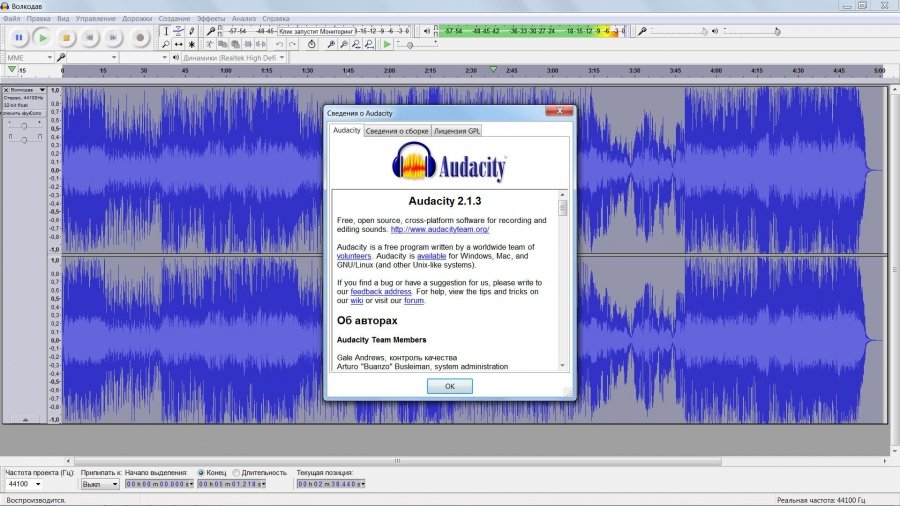Select the Draw (pencil) tool
This screenshot has width=900, height=506.
click(x=192, y=31)
